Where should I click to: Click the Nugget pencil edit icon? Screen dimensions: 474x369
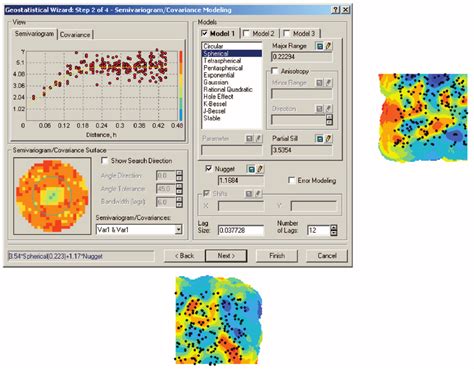[x=260, y=169]
